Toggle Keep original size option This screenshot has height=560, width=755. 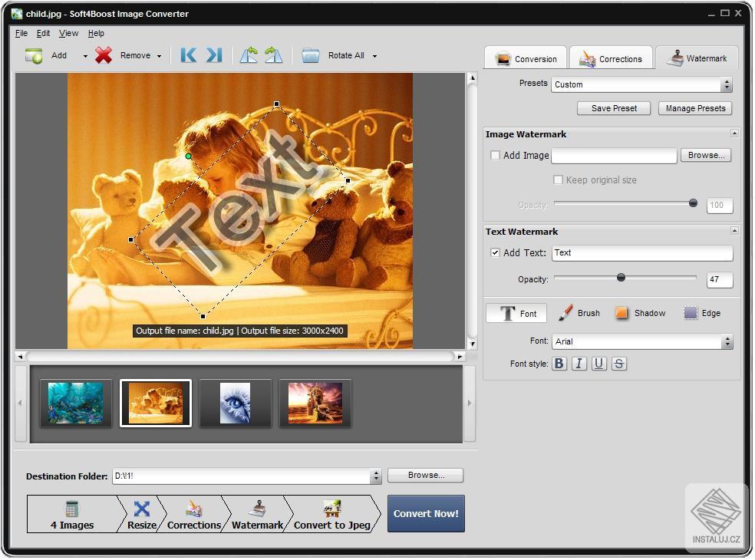558,180
